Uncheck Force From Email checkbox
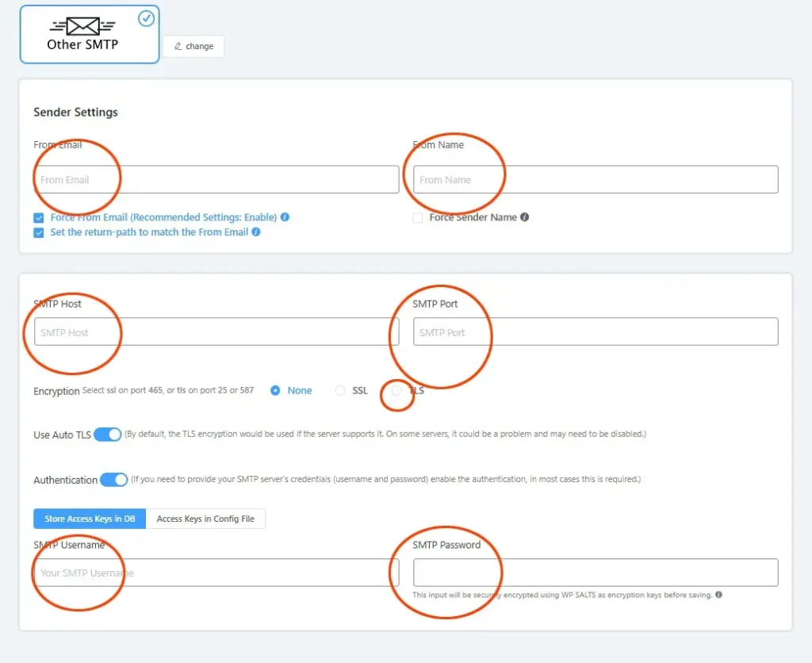The height and width of the screenshot is (663, 812). [x=39, y=218]
